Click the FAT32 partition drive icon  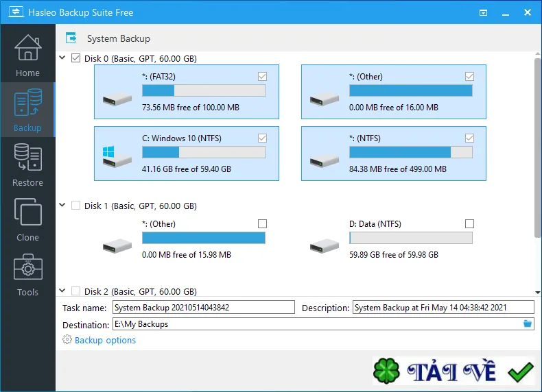117,99
